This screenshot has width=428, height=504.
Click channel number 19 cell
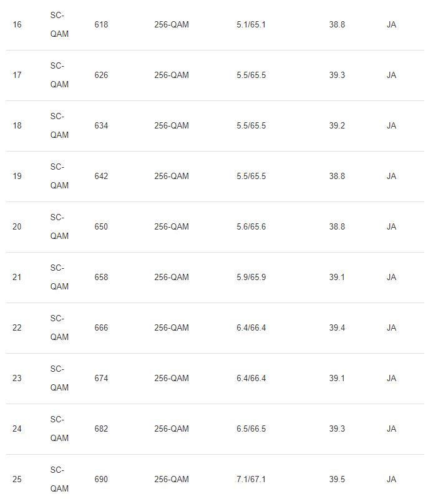click(17, 177)
